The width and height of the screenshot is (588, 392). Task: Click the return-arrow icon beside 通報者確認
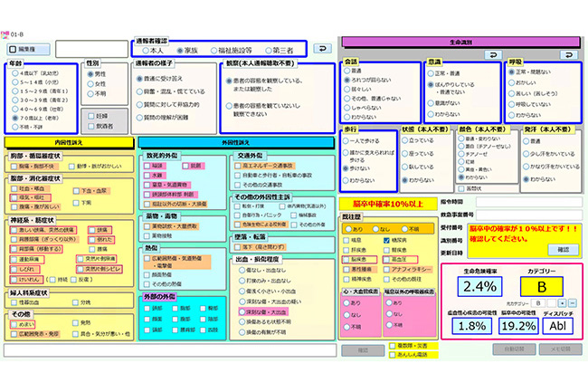point(323,48)
